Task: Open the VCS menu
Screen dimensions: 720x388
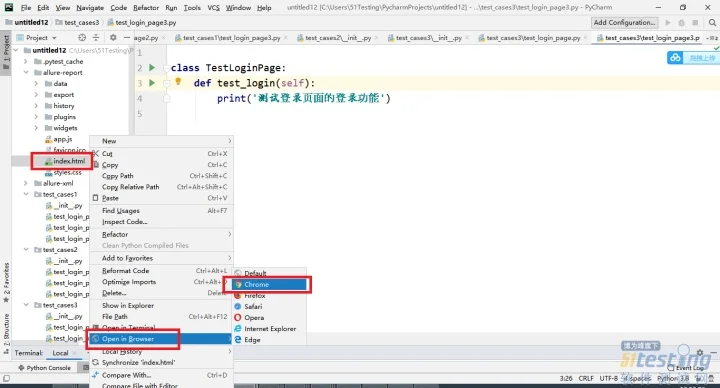Action: pos(214,7)
